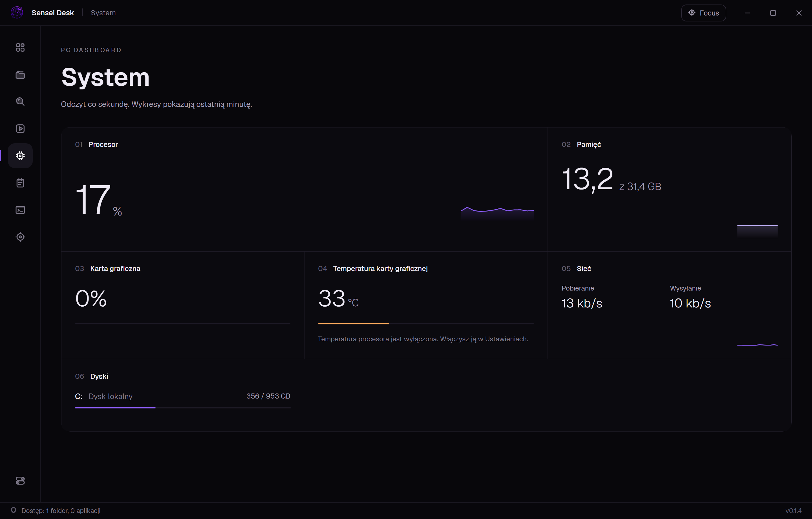This screenshot has width=812, height=519.
Task: Click the Dyski card title
Action: pos(99,376)
